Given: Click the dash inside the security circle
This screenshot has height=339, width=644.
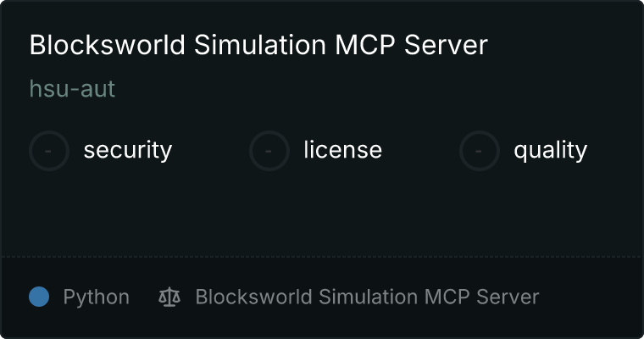Looking at the screenshot, I should point(48,151).
